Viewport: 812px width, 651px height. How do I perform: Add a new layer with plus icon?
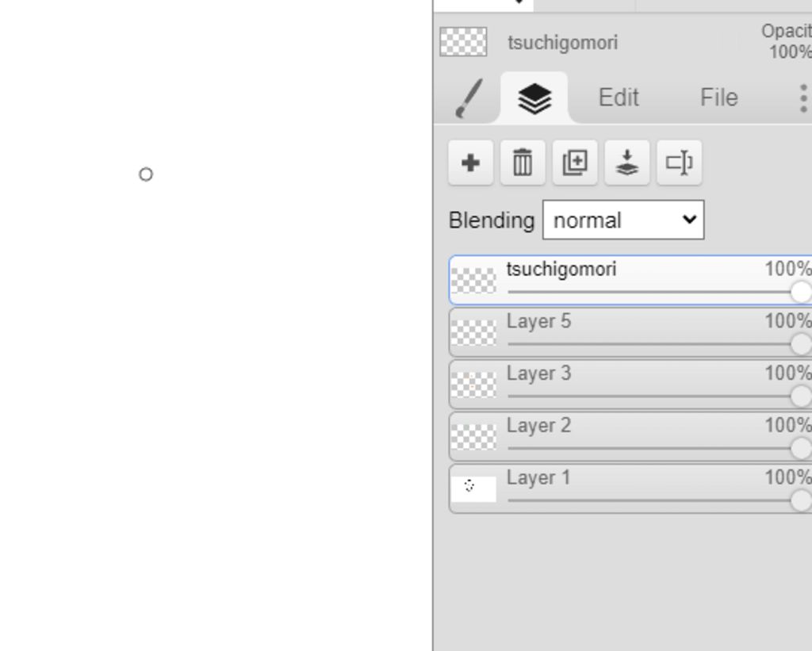click(471, 163)
